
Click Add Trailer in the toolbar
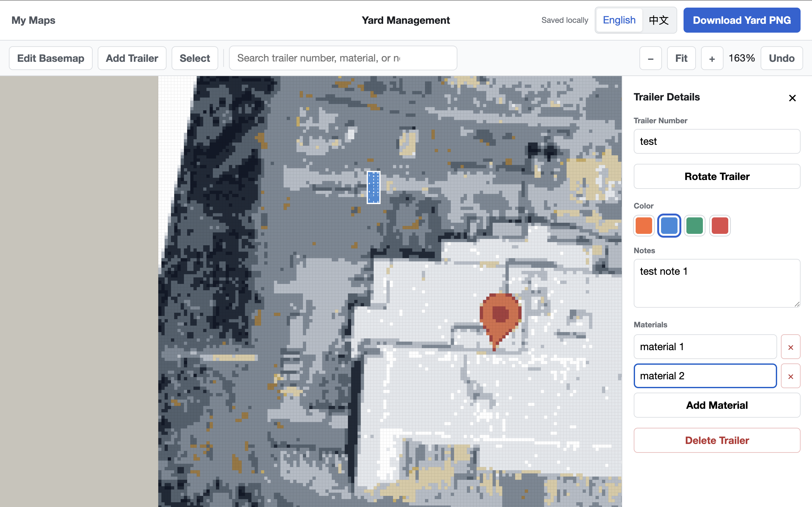(x=132, y=58)
